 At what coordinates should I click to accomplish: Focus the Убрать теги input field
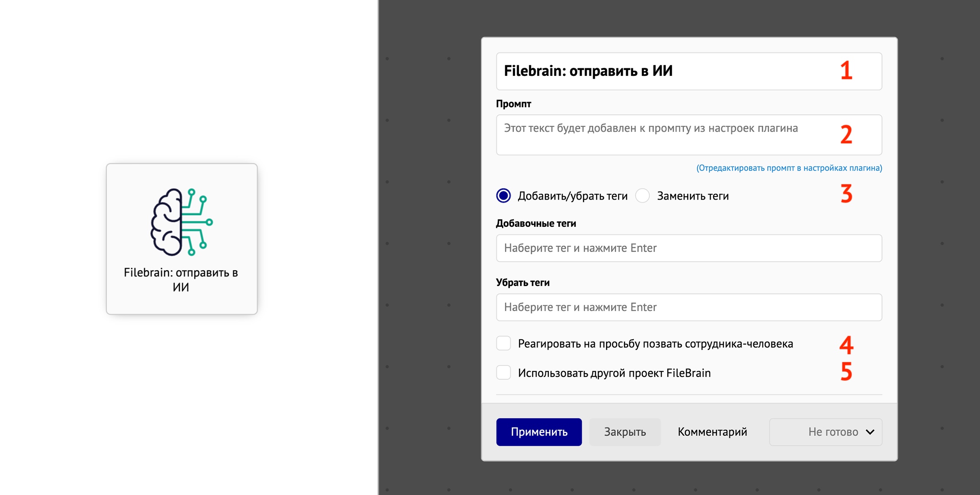click(x=689, y=307)
